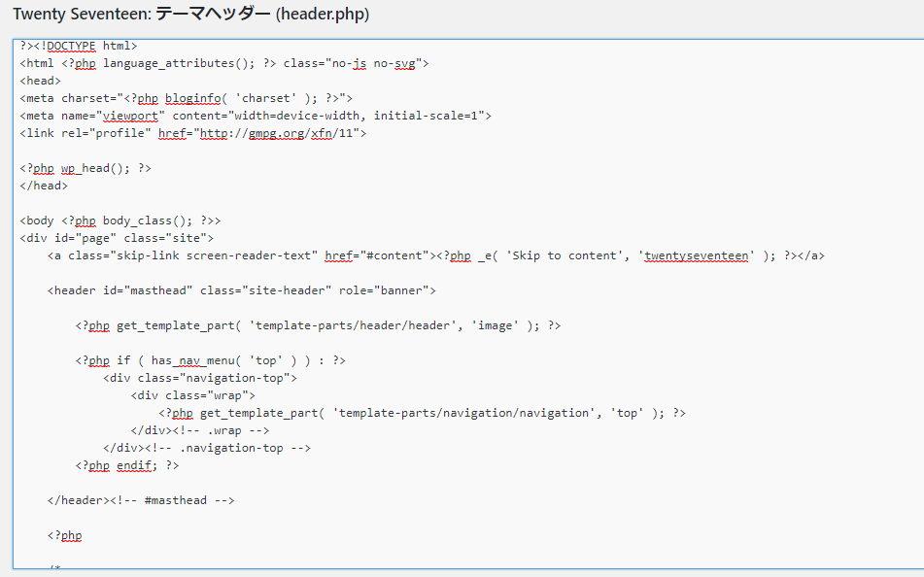924x577 pixels.
Task: Click the opening '<head>' tag line
Action: coord(40,81)
